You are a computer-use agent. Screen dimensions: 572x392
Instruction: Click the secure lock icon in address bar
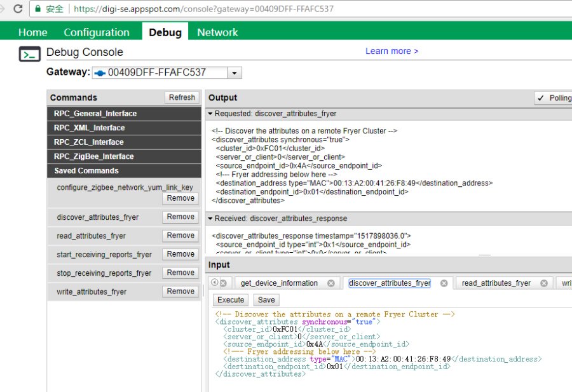[37, 9]
